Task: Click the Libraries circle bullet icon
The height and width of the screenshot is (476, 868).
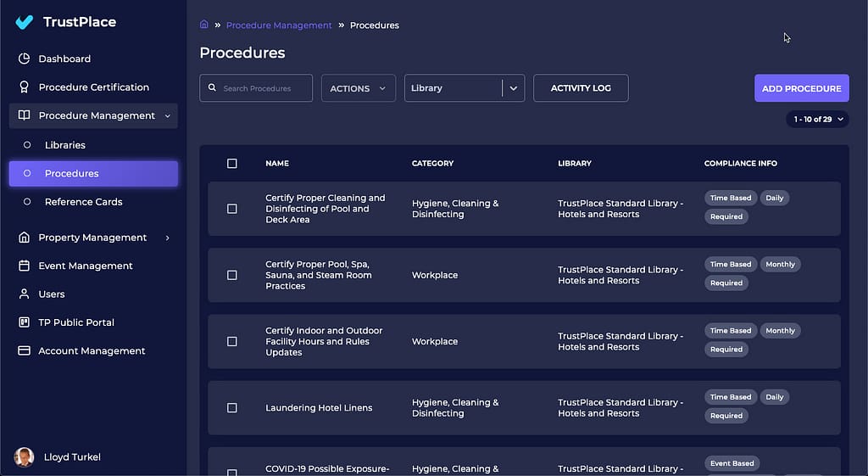Action: [x=26, y=145]
